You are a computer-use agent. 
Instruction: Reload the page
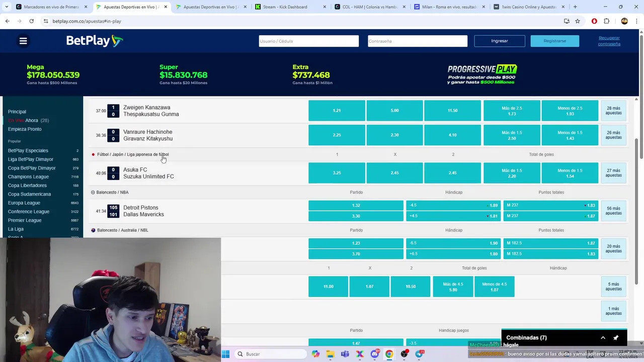tap(31, 21)
